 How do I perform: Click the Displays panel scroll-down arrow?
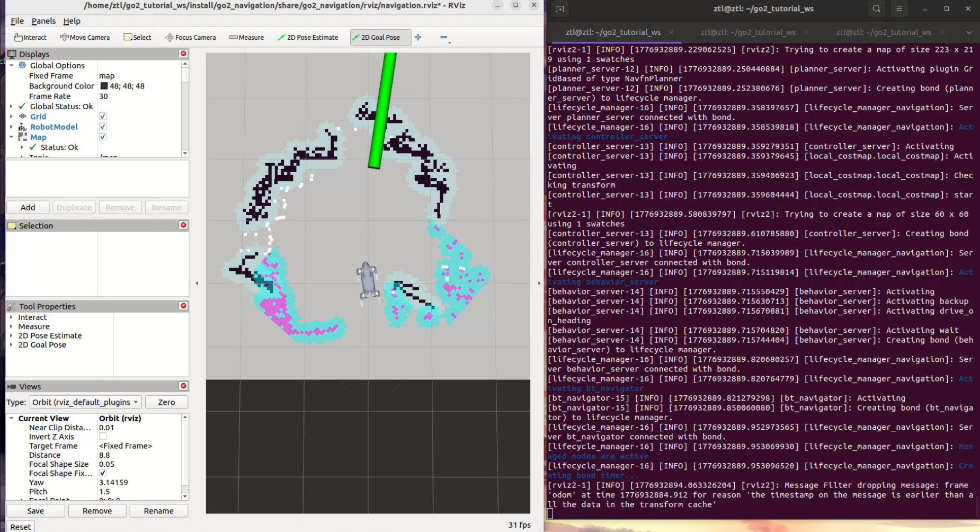point(185,153)
